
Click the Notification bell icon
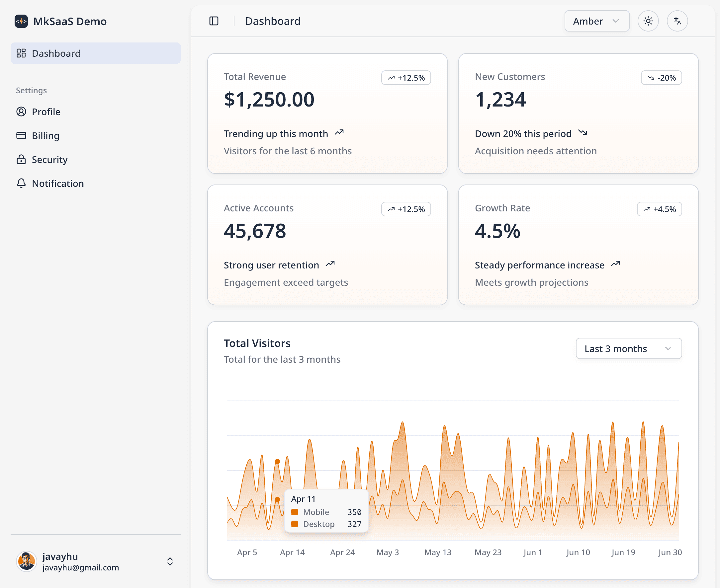coord(21,183)
